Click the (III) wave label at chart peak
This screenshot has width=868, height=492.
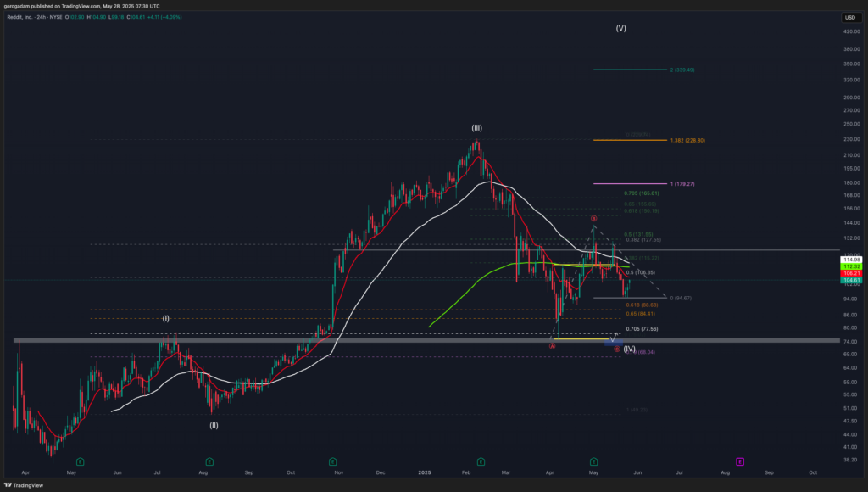pos(477,128)
